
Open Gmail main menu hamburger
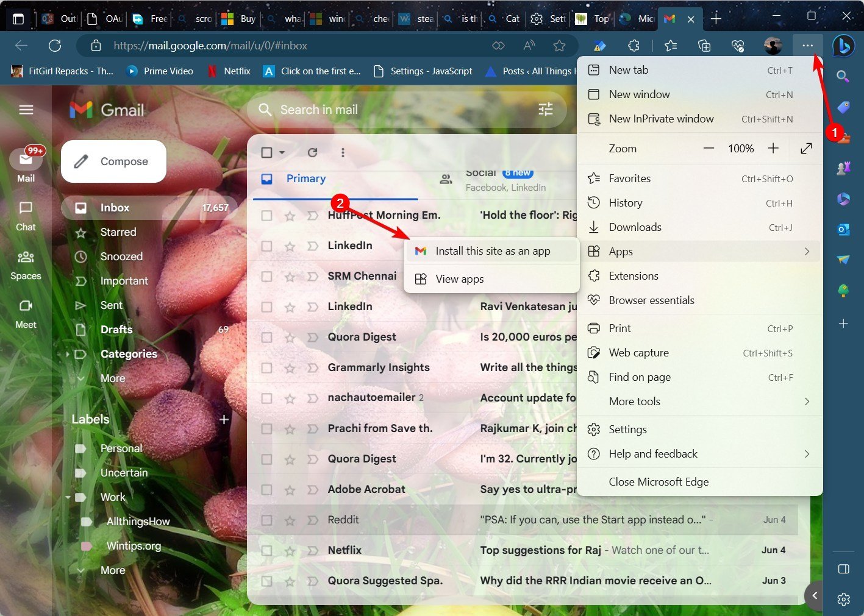26,110
